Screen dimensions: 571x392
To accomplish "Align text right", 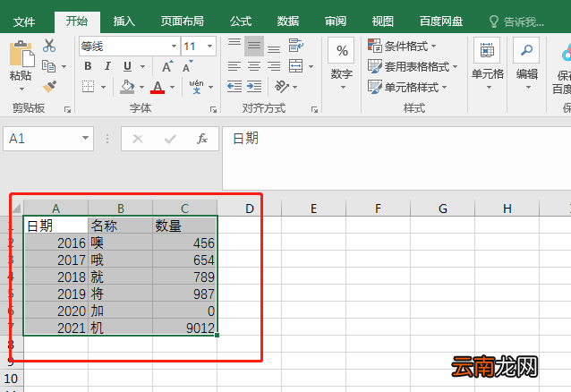I will tap(274, 66).
